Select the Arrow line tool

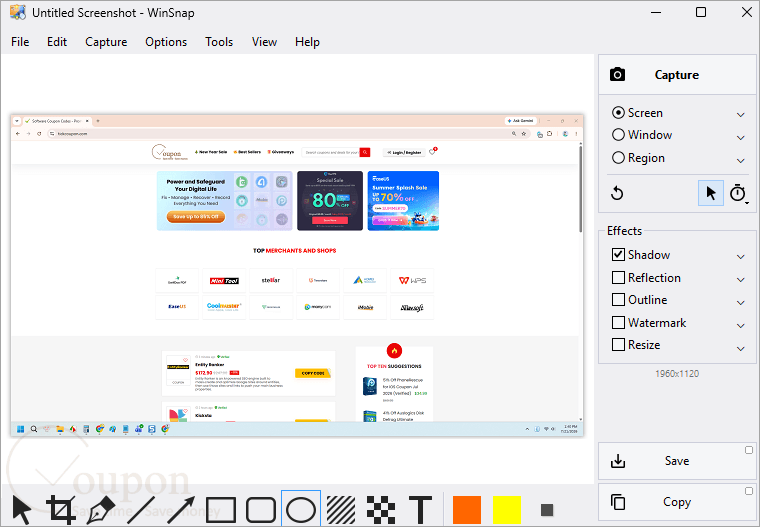(x=181, y=510)
